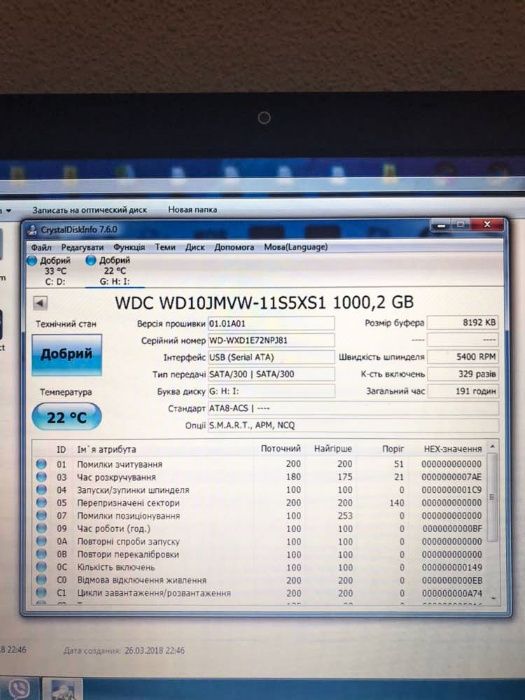Select the Перепризначені сектори row
This screenshot has width=525, height=700.
[x=259, y=503]
